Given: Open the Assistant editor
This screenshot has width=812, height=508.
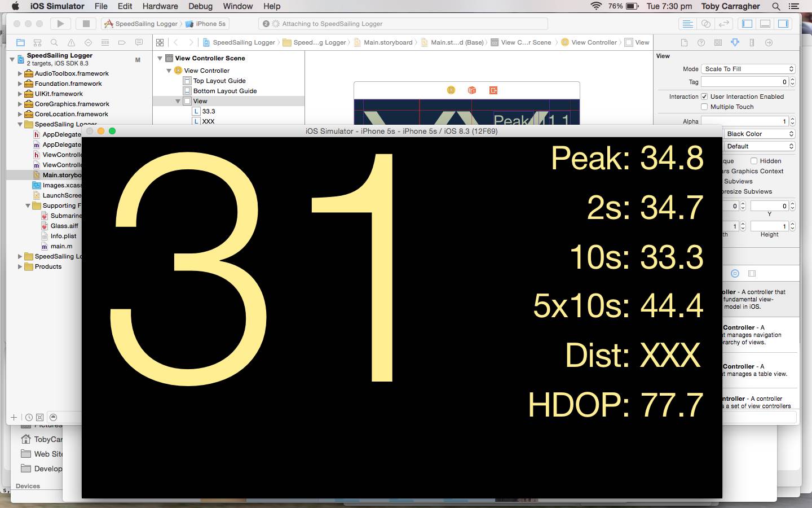Looking at the screenshot, I should click(x=706, y=24).
